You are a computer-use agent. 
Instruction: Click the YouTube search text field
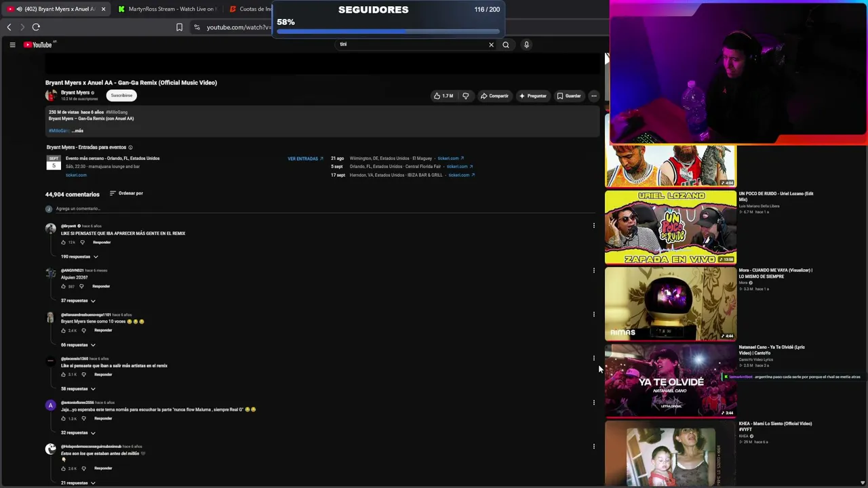(x=412, y=45)
